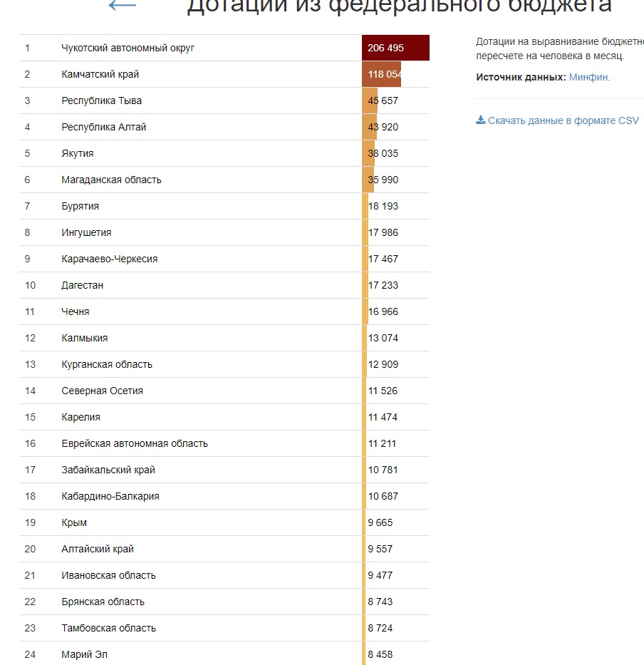The width and height of the screenshot is (644, 665).
Task: Click the Тамбовская область entry
Action: [224, 628]
